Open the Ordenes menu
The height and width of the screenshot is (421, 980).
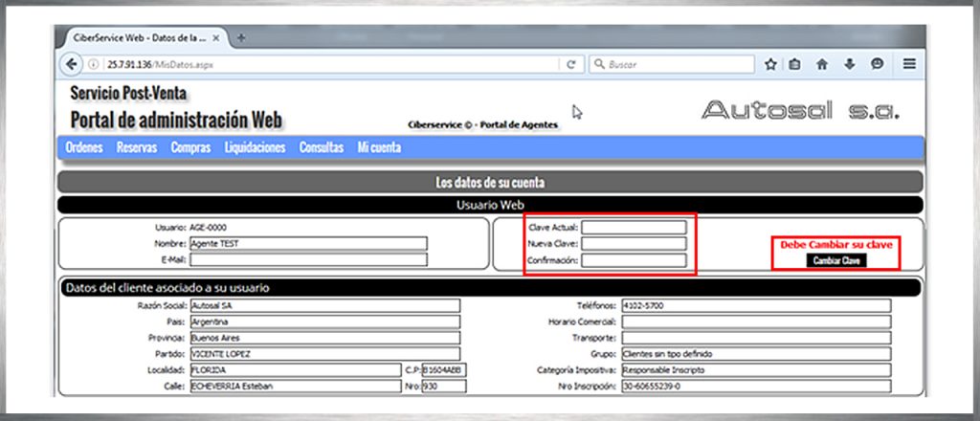pos(84,148)
